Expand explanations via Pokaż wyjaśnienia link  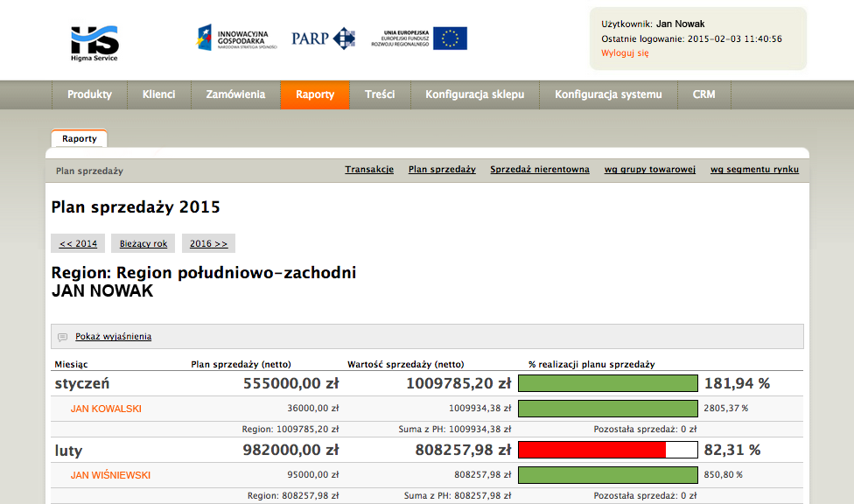[x=113, y=337]
